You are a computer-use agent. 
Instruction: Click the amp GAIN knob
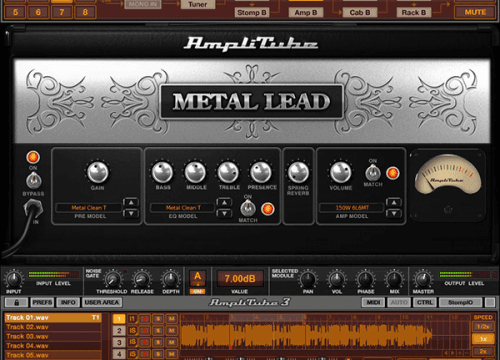(97, 172)
